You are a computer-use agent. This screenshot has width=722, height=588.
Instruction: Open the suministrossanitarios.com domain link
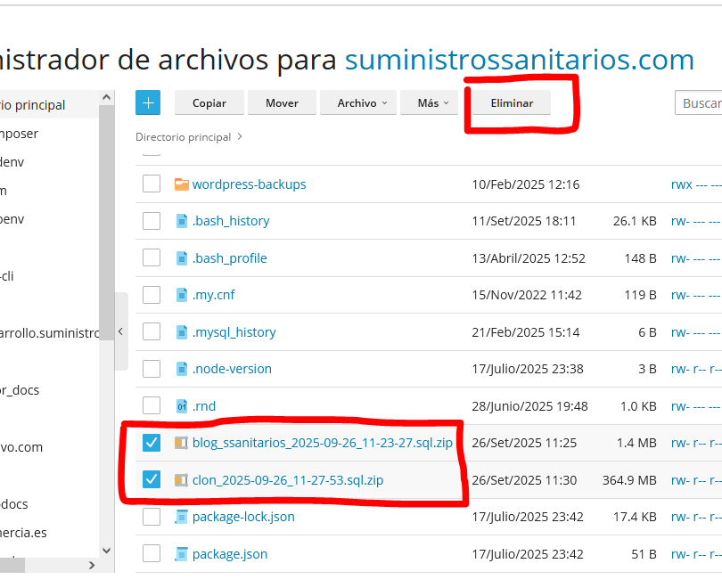point(519,60)
